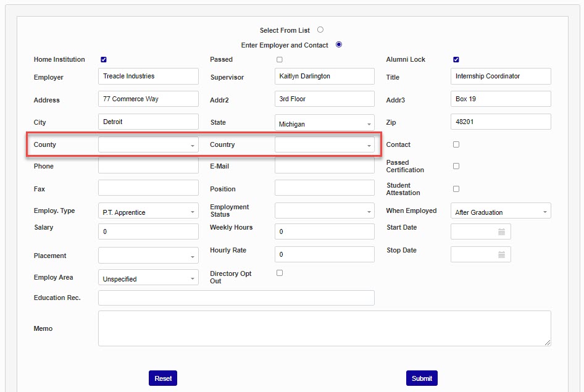Choose 'Enter Employer and Contact' radio button
584x392 pixels.
point(338,44)
